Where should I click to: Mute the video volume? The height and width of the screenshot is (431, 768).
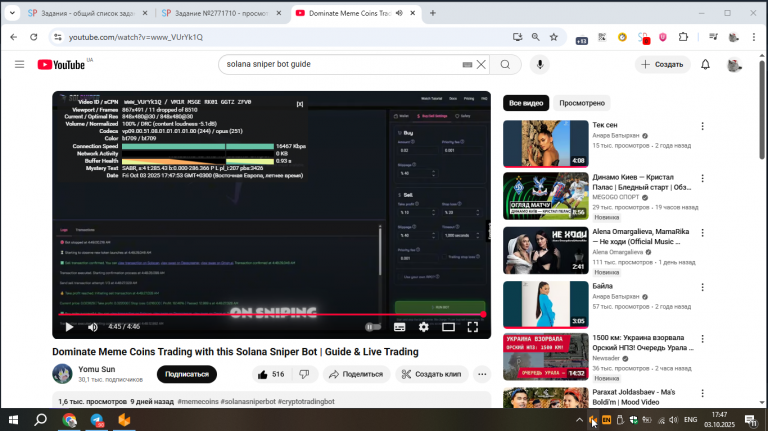pyautogui.click(x=93, y=327)
